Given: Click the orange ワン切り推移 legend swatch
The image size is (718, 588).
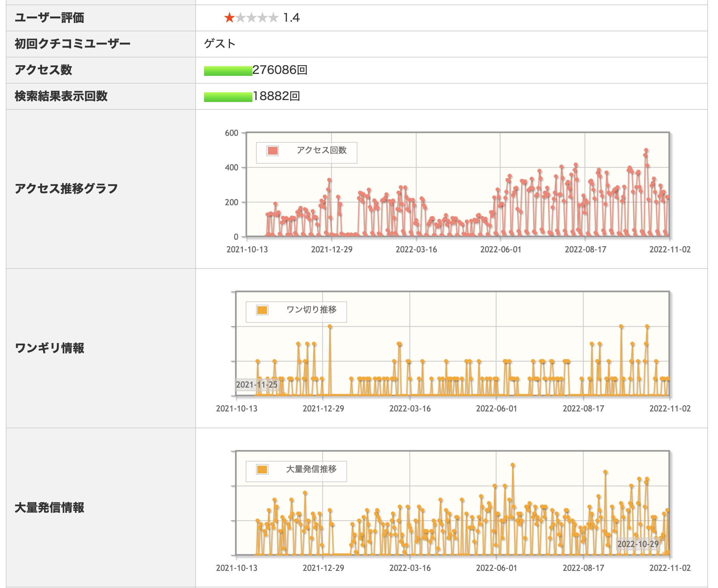Looking at the screenshot, I should pyautogui.click(x=262, y=310).
